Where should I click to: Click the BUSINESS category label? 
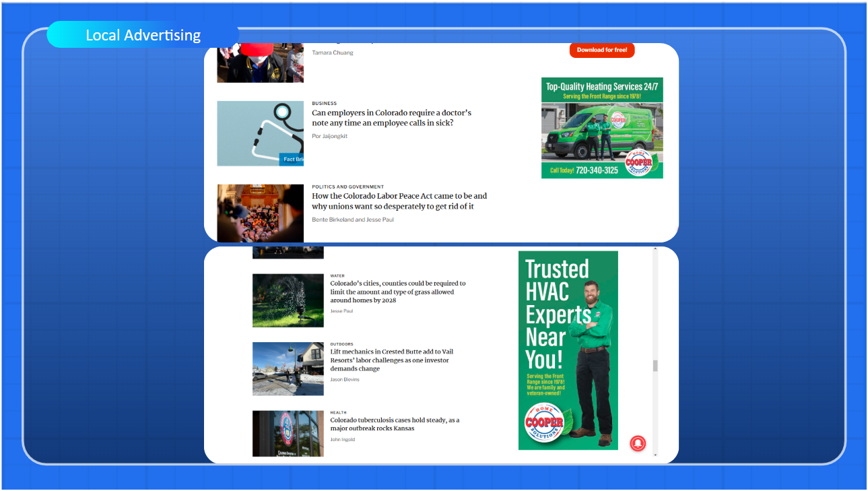point(324,103)
